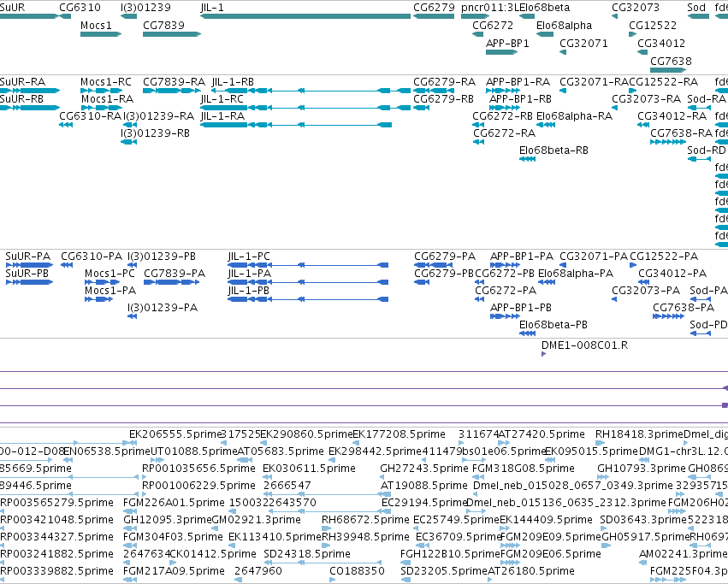Click the CG7839-PA protein label
Screen dimensions: 728x584
click(175, 274)
